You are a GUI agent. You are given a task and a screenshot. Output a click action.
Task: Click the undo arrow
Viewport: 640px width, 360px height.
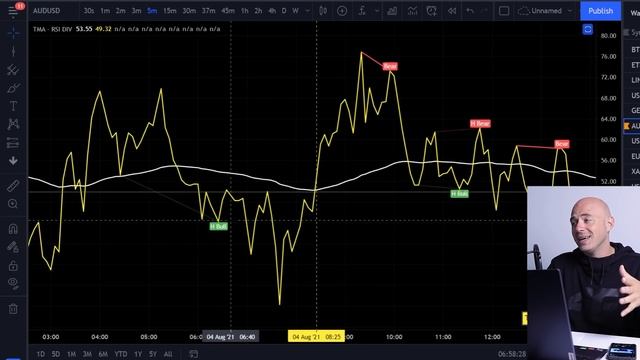tap(470, 11)
